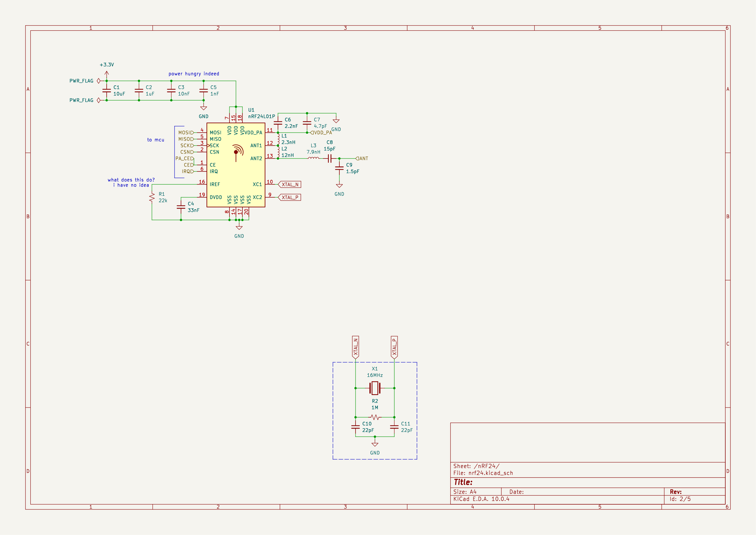
Task: Select capacitor C3 10nF
Action: click(x=171, y=91)
